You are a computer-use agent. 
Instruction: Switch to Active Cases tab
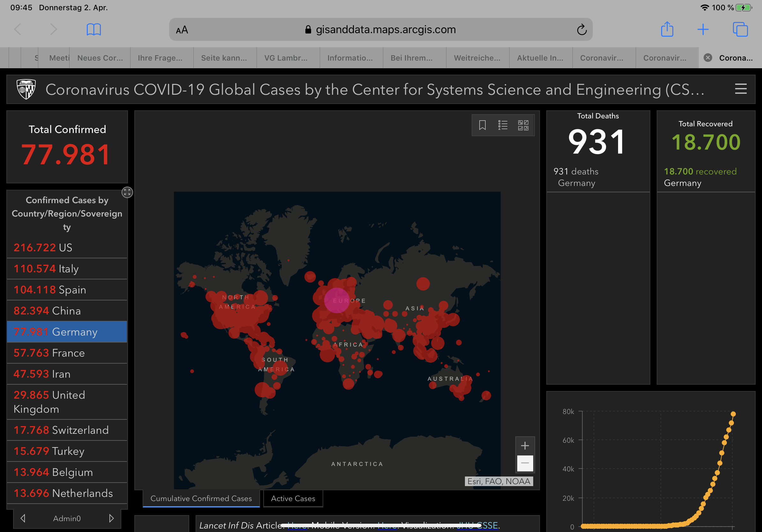pyautogui.click(x=293, y=498)
